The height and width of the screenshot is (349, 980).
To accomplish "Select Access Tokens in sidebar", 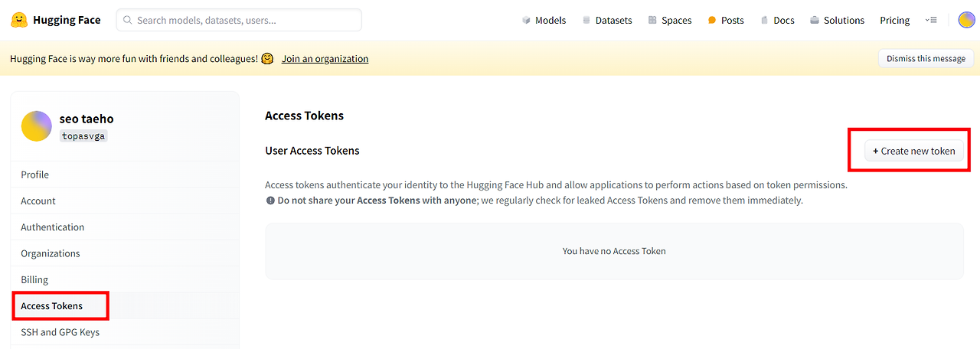I will (126, 305).
